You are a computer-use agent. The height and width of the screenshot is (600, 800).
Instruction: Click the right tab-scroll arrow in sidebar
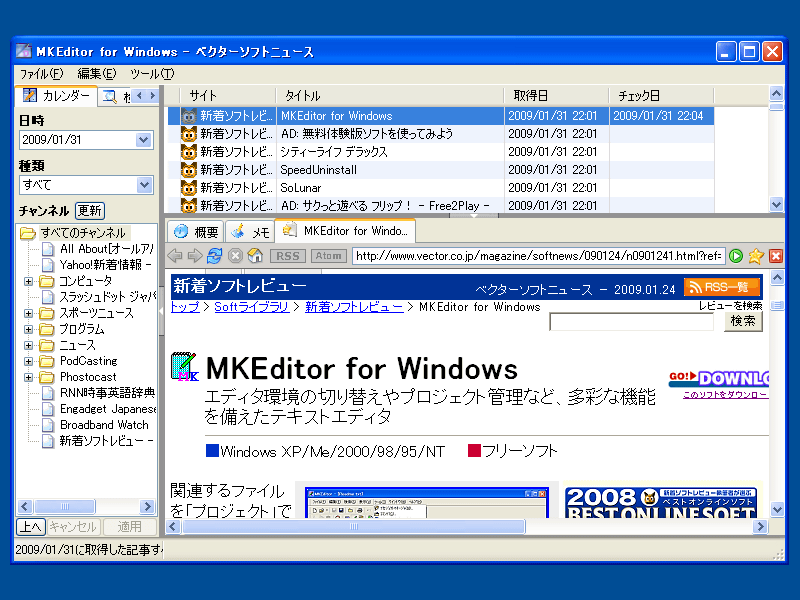point(152,95)
